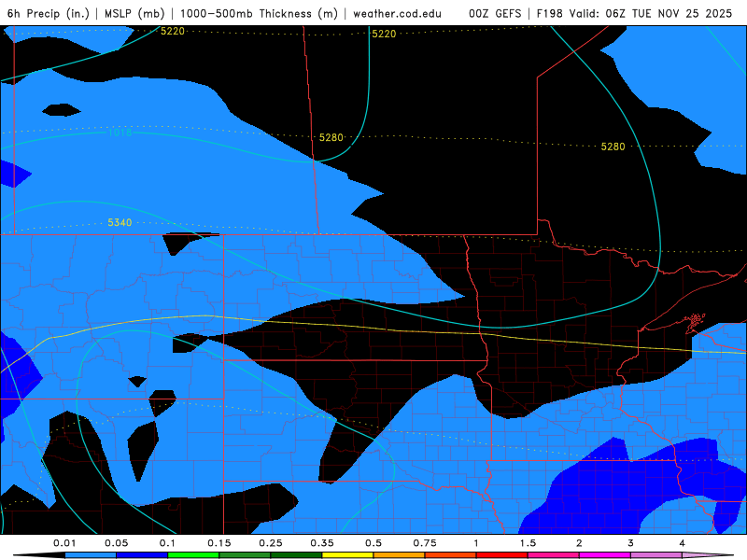The image size is (747, 560).
Task: Click the 0.75 legend value
Action: pos(425,543)
